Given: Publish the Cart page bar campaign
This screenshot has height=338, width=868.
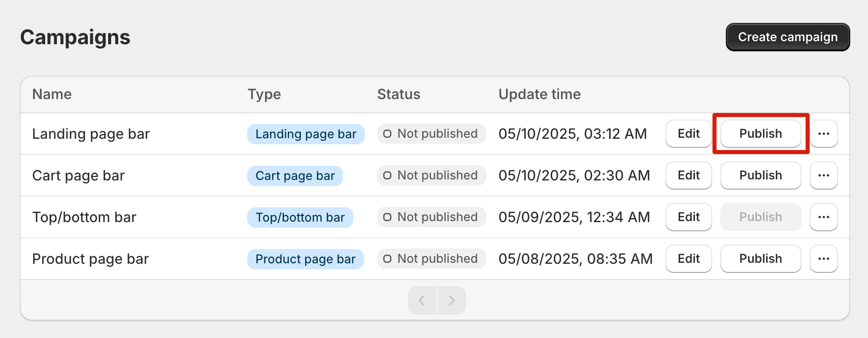Looking at the screenshot, I should [760, 175].
